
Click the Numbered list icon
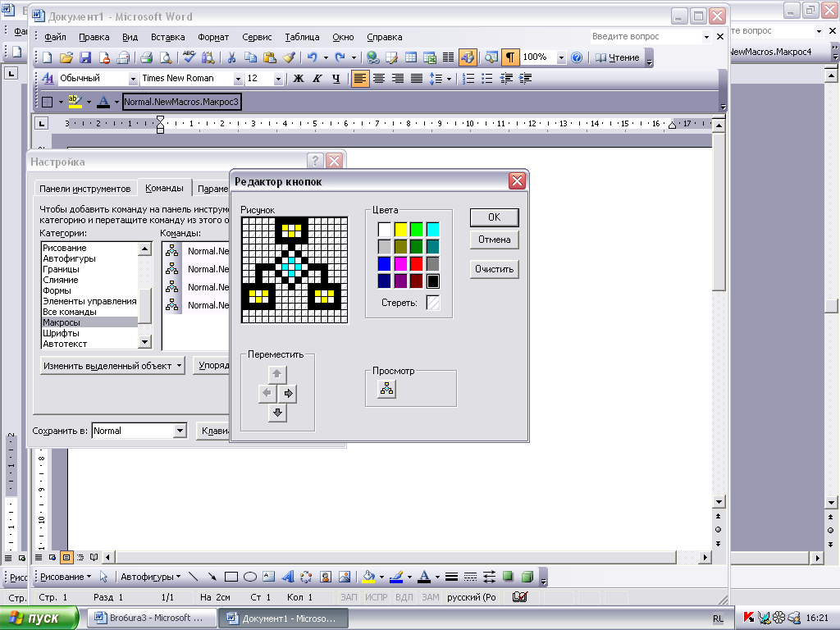468,79
